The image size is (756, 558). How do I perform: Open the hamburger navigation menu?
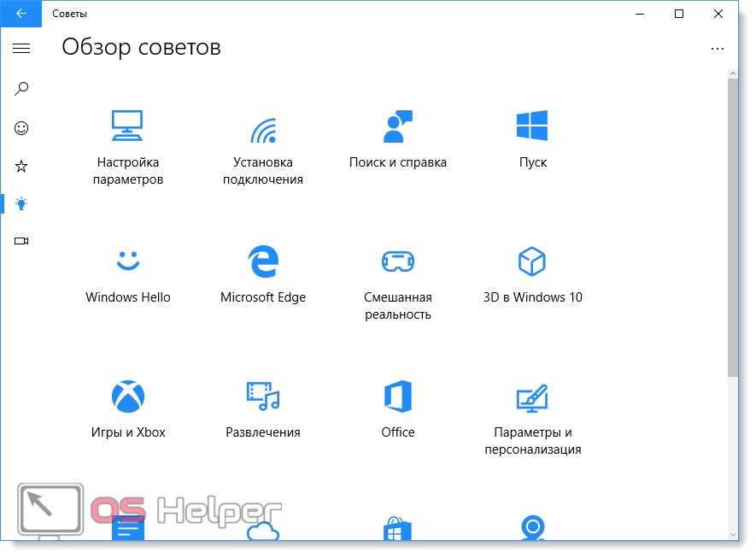point(21,49)
